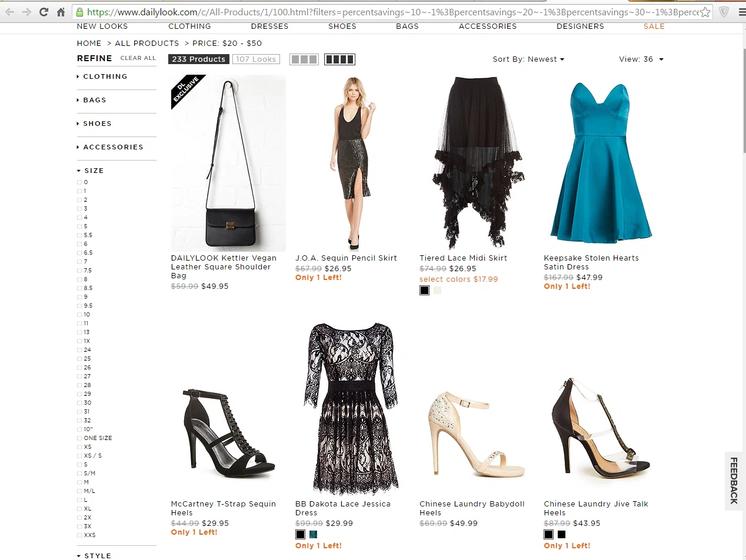Select the 107 Looks tab
The height and width of the screenshot is (560, 746).
(x=256, y=59)
